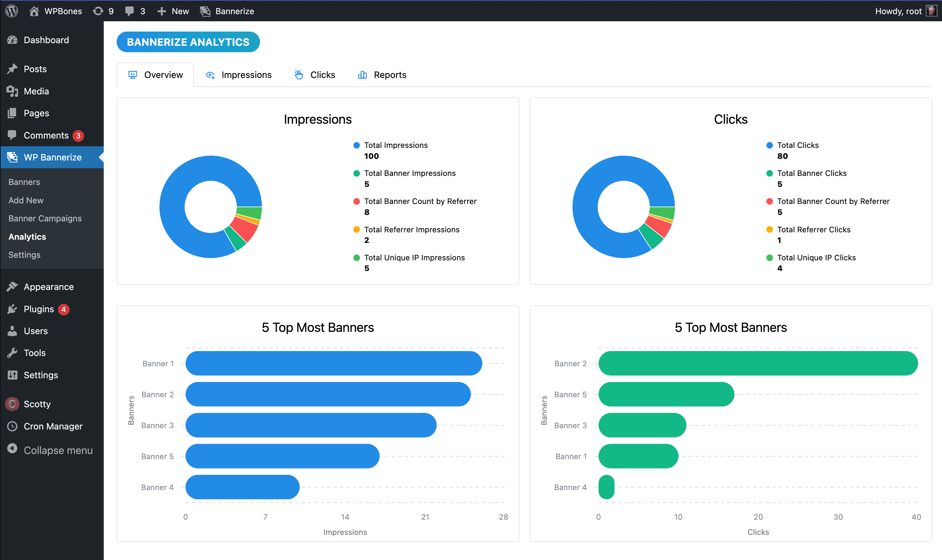This screenshot has width=942, height=560.
Task: Open Banner Campaigns submenu item
Action: click(x=45, y=218)
